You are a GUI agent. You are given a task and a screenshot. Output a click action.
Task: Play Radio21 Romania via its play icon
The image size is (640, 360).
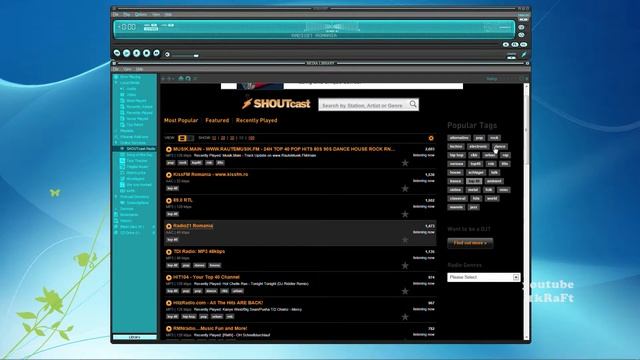coord(169,226)
